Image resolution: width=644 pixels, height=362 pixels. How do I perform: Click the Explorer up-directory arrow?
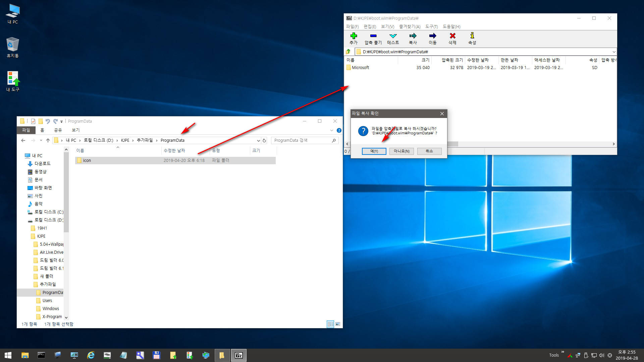pos(48,140)
